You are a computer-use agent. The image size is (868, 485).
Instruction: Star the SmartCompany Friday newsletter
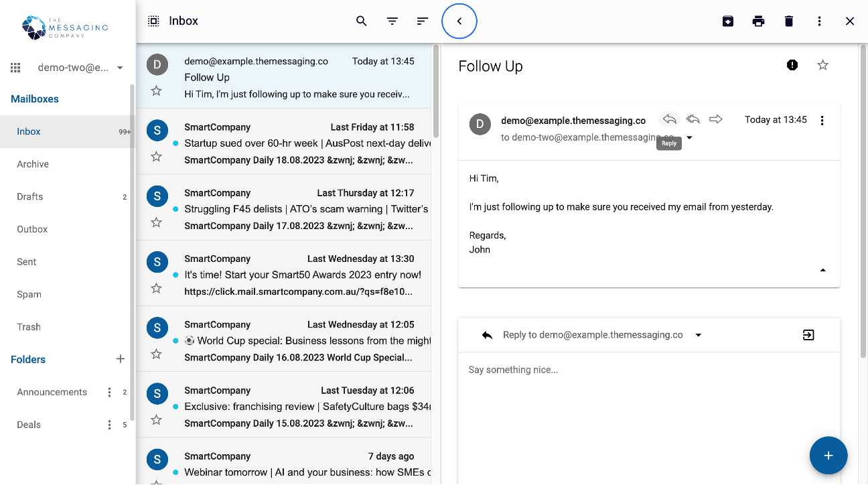[x=156, y=156]
